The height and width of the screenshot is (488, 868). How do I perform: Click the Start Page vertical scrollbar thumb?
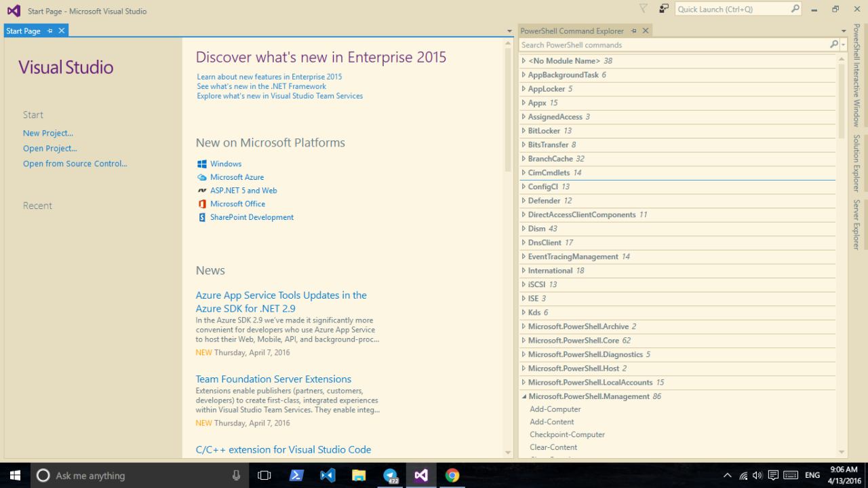click(x=509, y=111)
